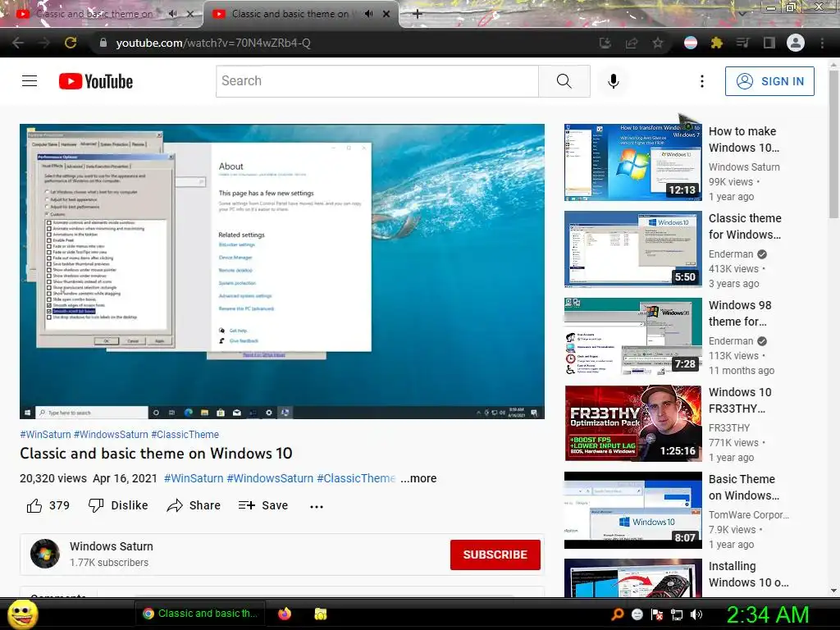Subscribe to Windows Saturn channel
Screen dimensions: 840x630
click(495, 555)
